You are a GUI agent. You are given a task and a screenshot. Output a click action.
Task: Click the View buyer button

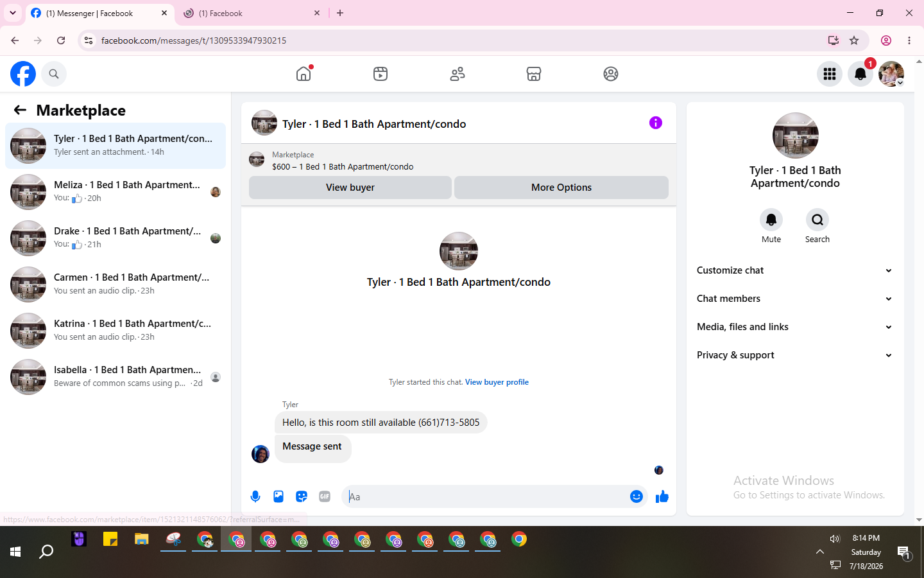click(350, 188)
